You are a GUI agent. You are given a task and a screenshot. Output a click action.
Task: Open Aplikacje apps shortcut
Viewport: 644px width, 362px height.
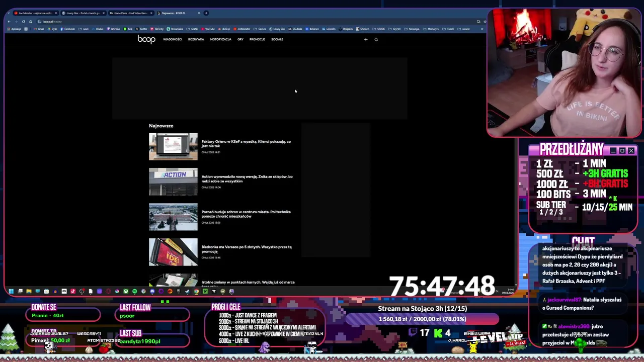[x=14, y=29]
